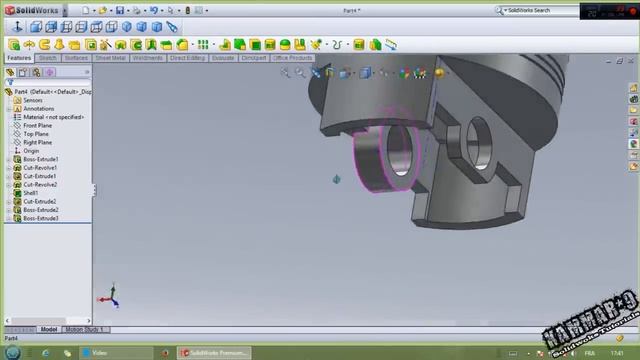Viewport: 640px width, 360px height.
Task: Select Shell1 in the feature tree
Action: [x=31, y=193]
